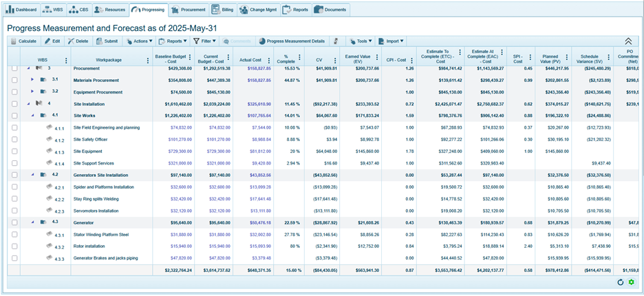Open the Workpackage column options menu

point(148,61)
